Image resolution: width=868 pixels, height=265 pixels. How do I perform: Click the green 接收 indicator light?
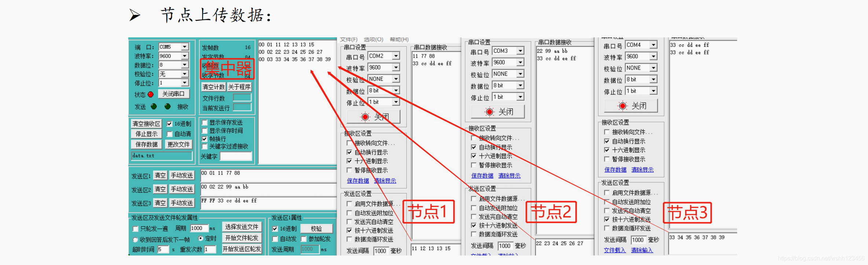click(x=168, y=107)
